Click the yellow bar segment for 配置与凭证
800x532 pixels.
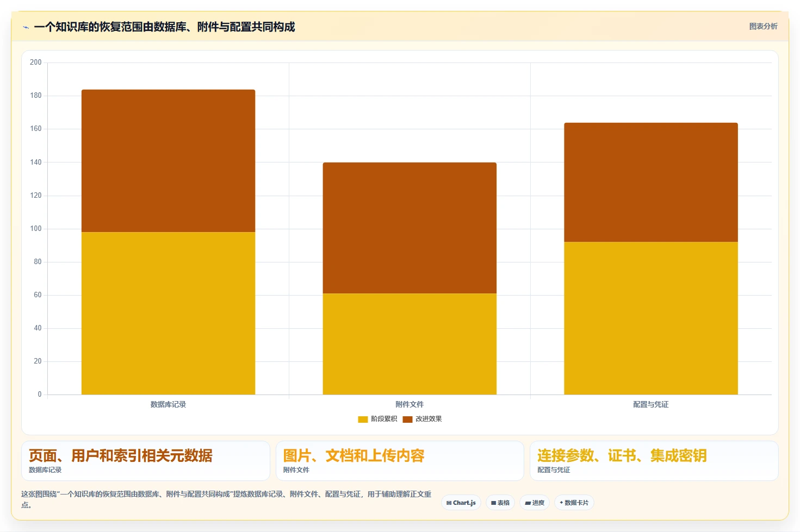pos(651,318)
